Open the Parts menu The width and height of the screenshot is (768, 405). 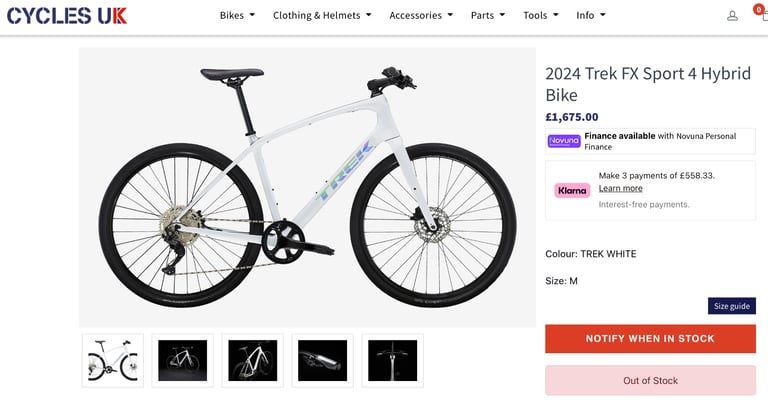(488, 15)
